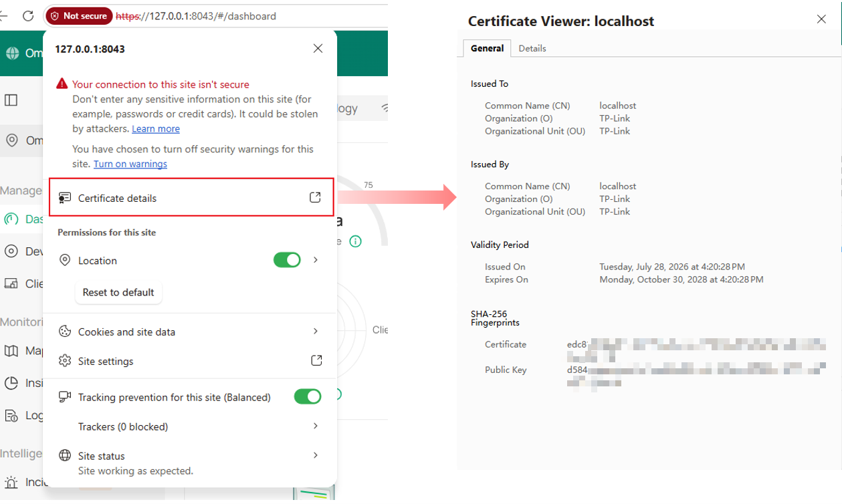This screenshot has height=504, width=842.
Task: Click the Omada globe logo icon
Action: pyautogui.click(x=12, y=53)
